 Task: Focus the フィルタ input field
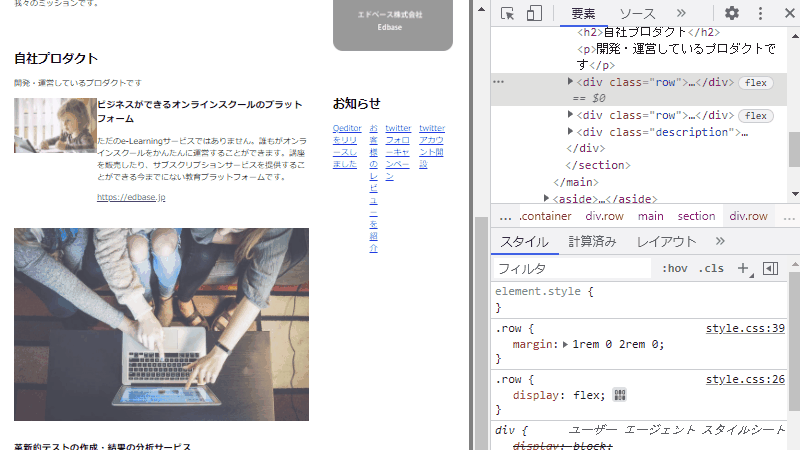tap(572, 268)
